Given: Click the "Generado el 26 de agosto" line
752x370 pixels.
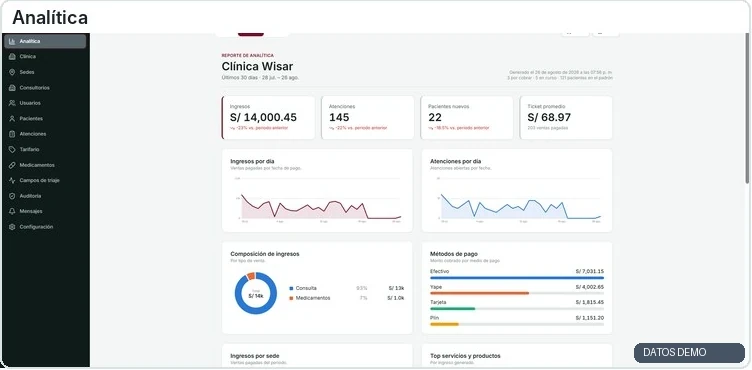Looking at the screenshot, I should (560, 72).
